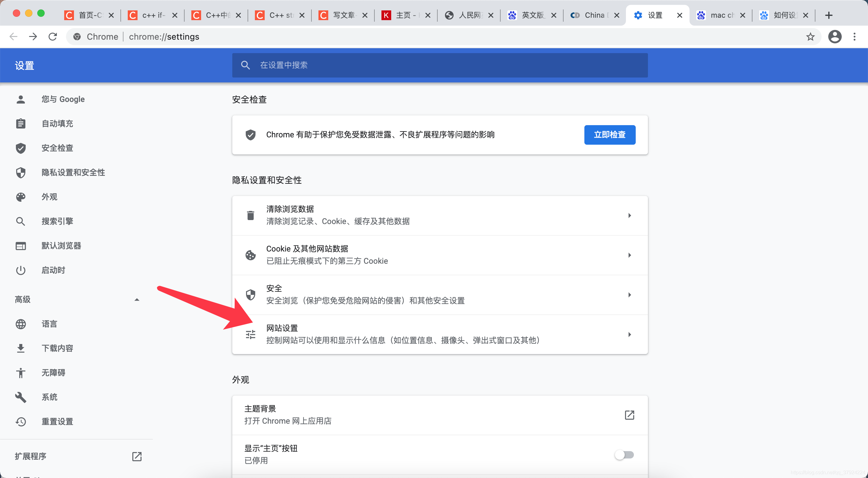Open theme background external link icon
Image resolution: width=868 pixels, height=478 pixels.
point(629,415)
